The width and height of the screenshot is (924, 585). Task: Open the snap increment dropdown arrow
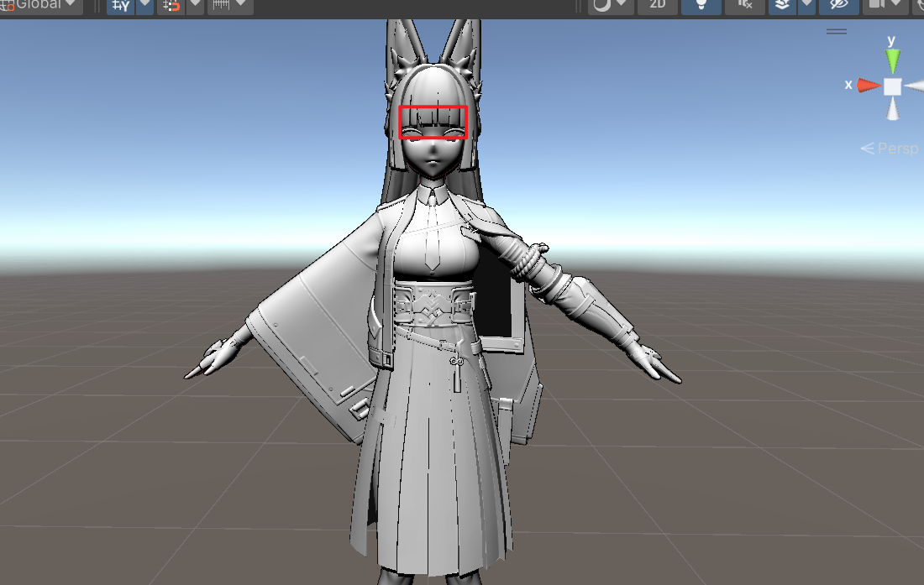pyautogui.click(x=242, y=5)
